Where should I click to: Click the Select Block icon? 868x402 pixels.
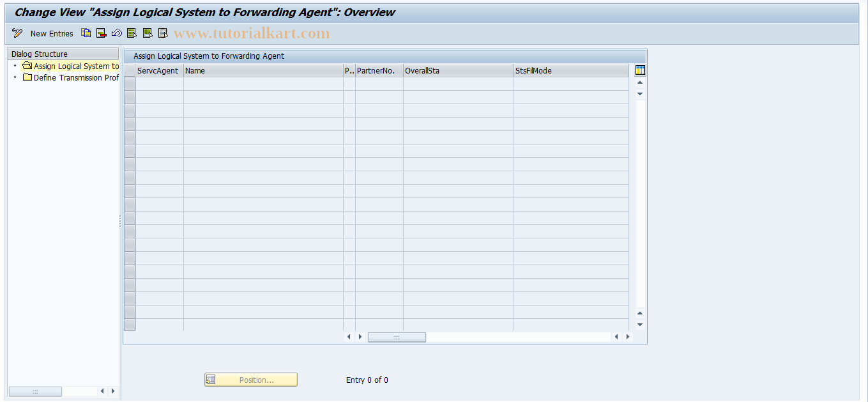[x=147, y=33]
